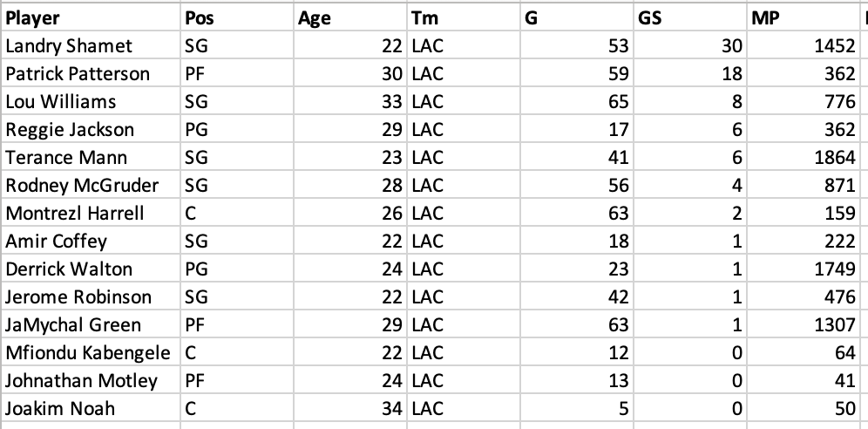Select the Jerome Robinson cell

click(x=91, y=296)
